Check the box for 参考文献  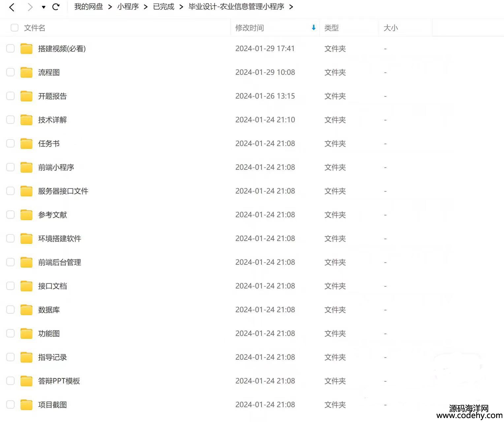(11, 215)
